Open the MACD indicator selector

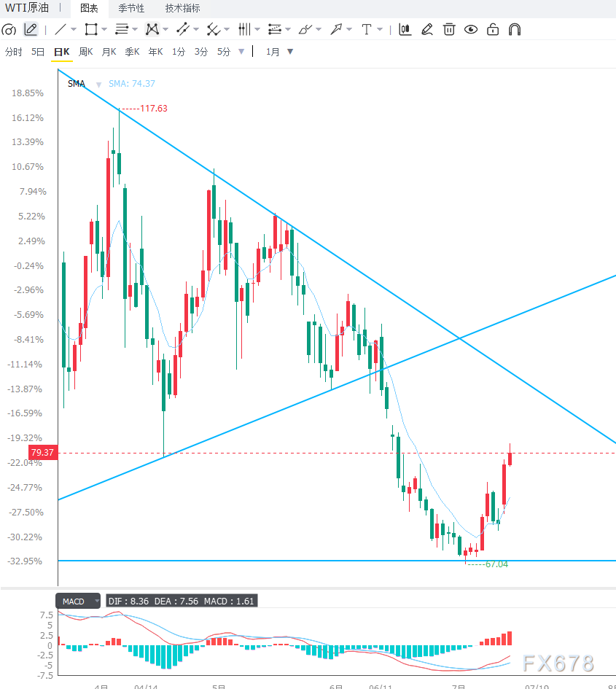click(78, 601)
